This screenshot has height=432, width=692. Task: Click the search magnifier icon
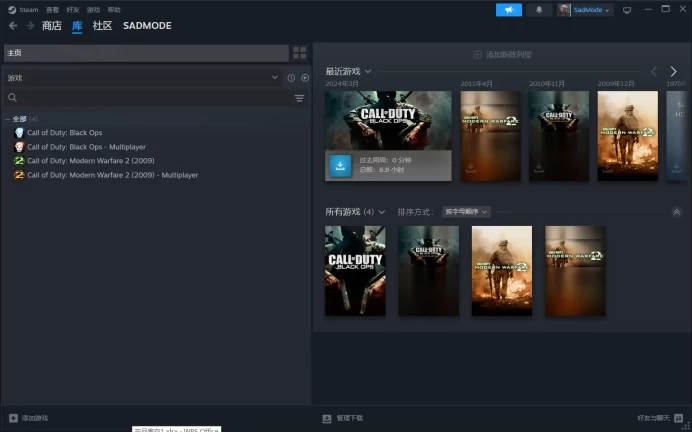12,98
